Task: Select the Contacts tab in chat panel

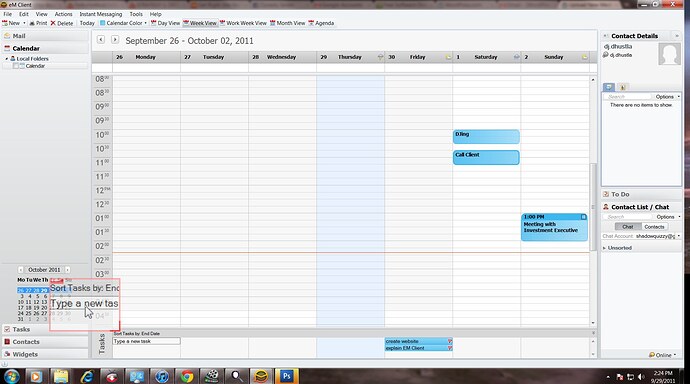Action: point(654,227)
